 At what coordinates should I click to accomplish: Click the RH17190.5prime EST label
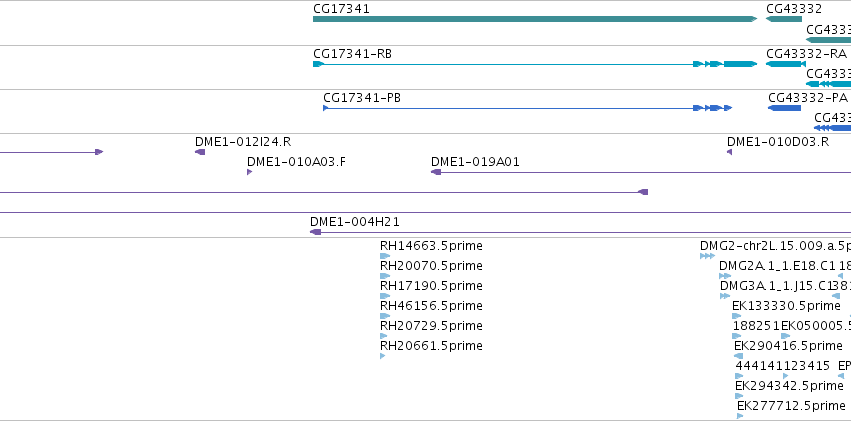tap(431, 286)
